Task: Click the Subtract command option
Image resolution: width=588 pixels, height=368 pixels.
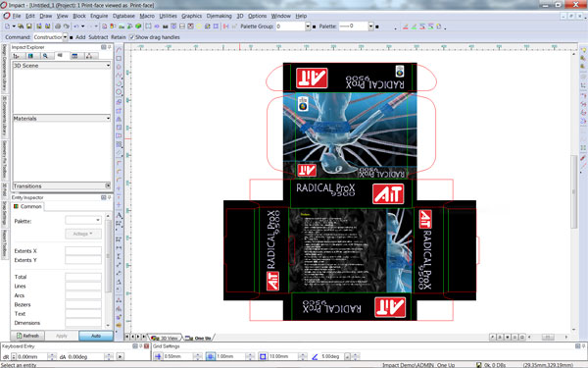Action: (98, 37)
